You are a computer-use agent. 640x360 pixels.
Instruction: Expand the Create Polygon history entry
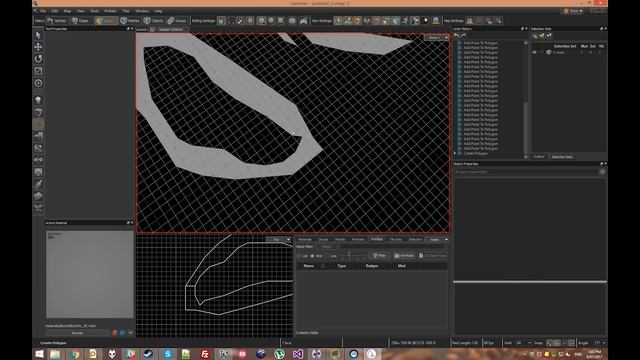point(455,153)
